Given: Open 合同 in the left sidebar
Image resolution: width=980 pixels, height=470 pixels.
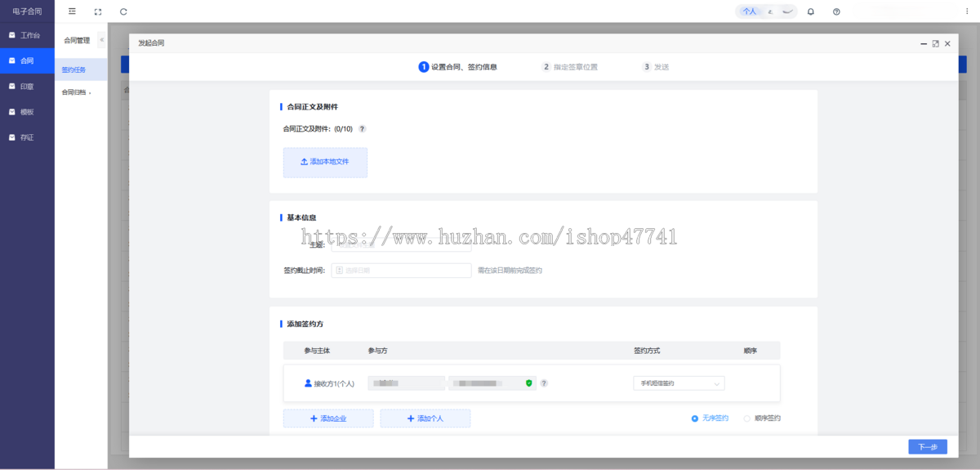Looking at the screenshot, I should pyautogui.click(x=27, y=60).
